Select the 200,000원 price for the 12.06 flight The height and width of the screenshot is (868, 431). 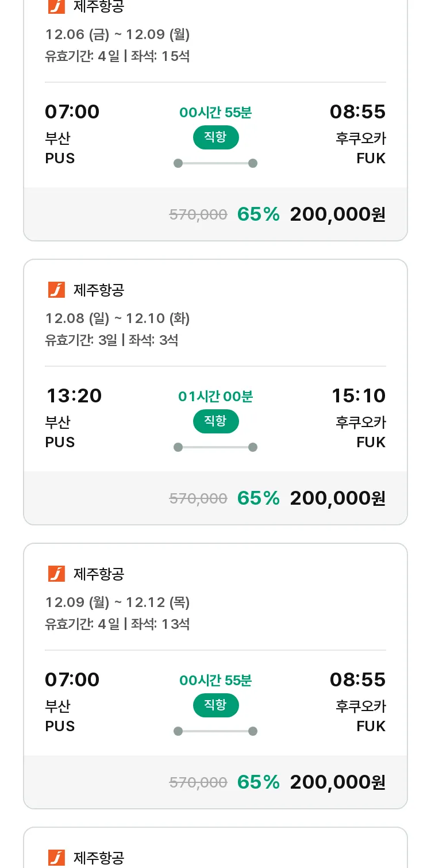click(337, 214)
